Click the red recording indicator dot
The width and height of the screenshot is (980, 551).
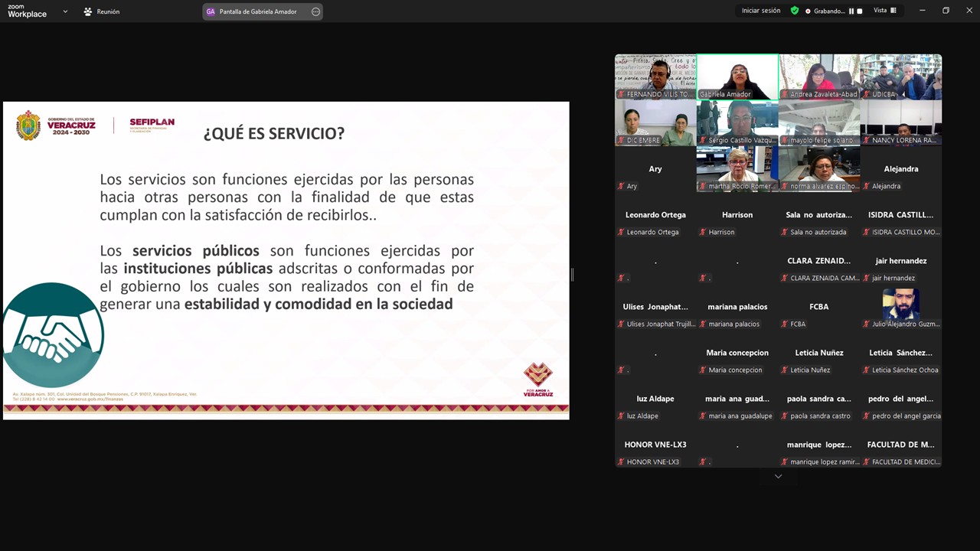808,11
